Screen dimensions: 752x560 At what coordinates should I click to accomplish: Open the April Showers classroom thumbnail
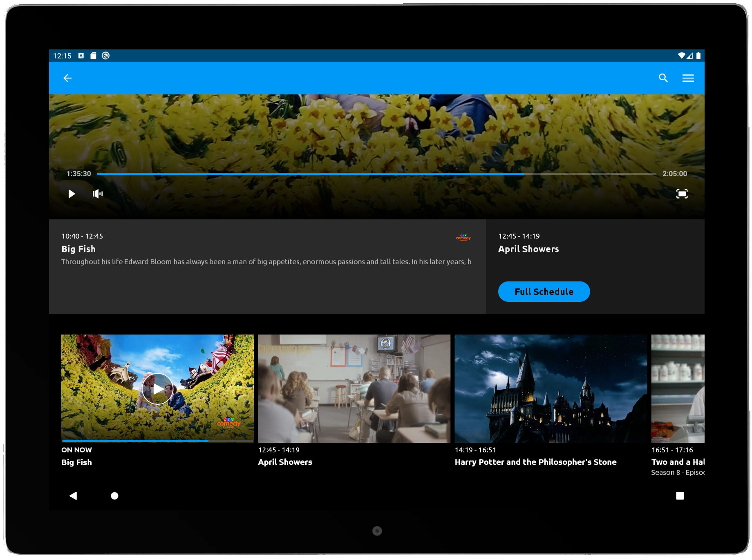[x=354, y=388]
